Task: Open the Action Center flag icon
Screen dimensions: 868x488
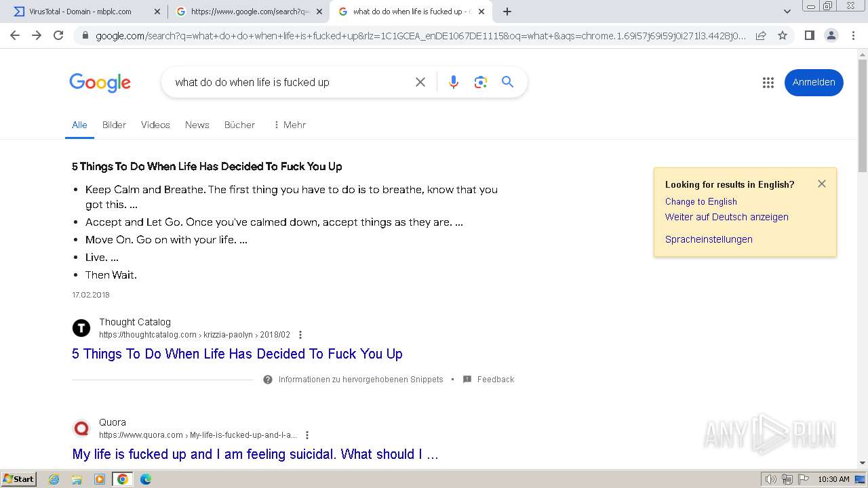Action: pyautogui.click(x=804, y=479)
